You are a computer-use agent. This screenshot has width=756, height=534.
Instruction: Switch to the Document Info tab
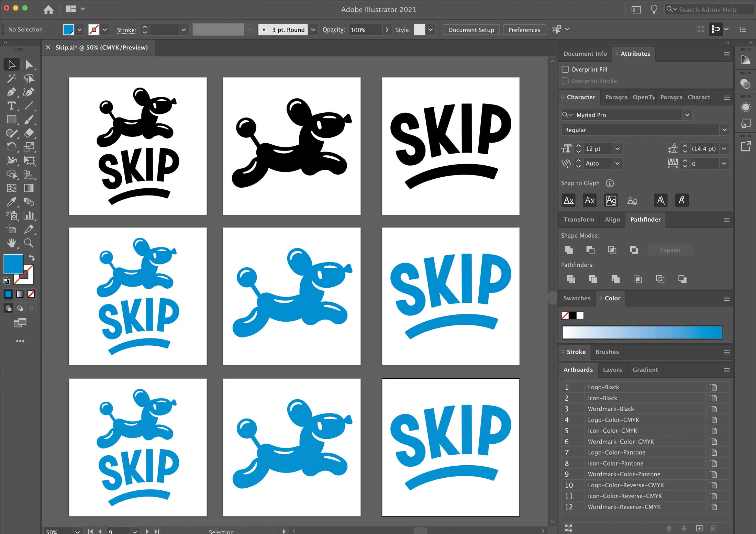pos(586,54)
